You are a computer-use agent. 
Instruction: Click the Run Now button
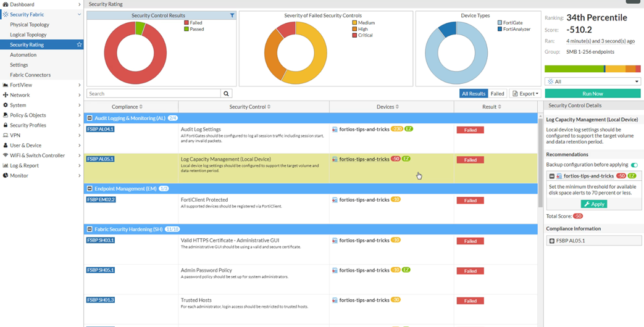coord(593,94)
